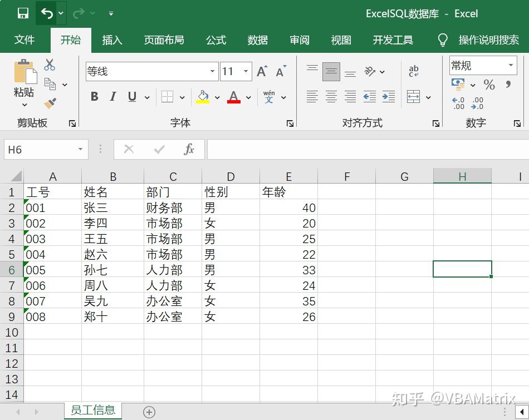Center text horizontally
529x420 pixels.
pos(331,97)
